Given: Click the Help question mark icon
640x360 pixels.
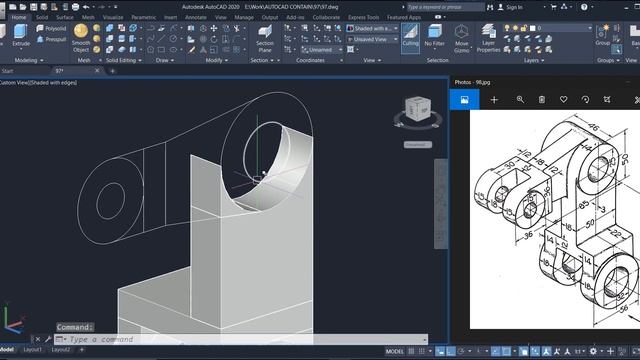Looking at the screenshot, I should 584,7.
